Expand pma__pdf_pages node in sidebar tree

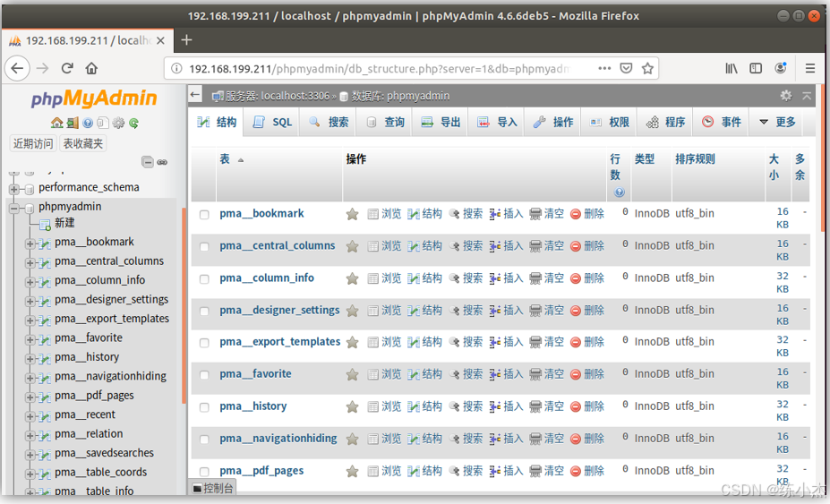pyautogui.click(x=30, y=397)
